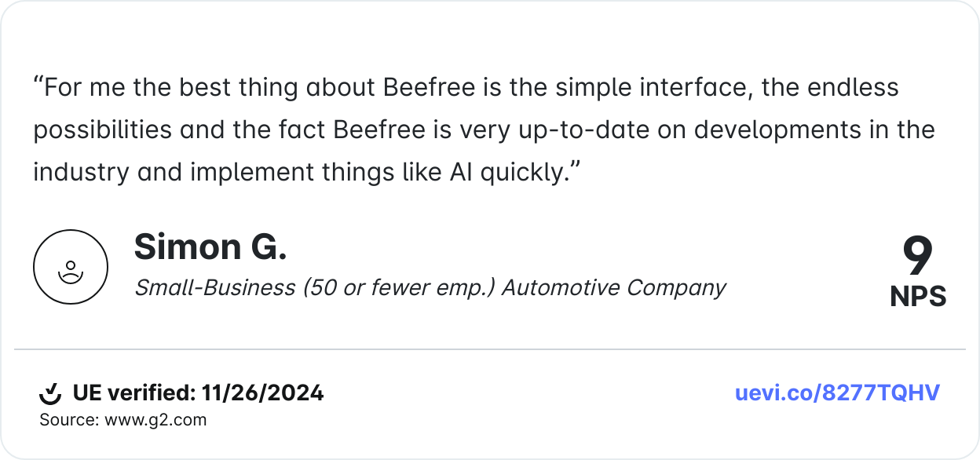Click the '(50 or fewer emp.)' text
Screen dimensions: 980x460
point(398,288)
